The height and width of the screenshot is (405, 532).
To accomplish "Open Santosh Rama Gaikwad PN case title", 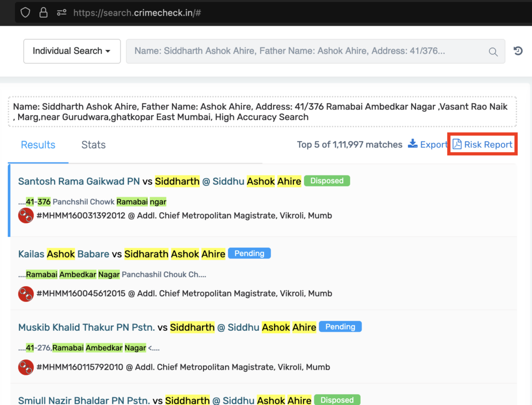I will pos(159,181).
